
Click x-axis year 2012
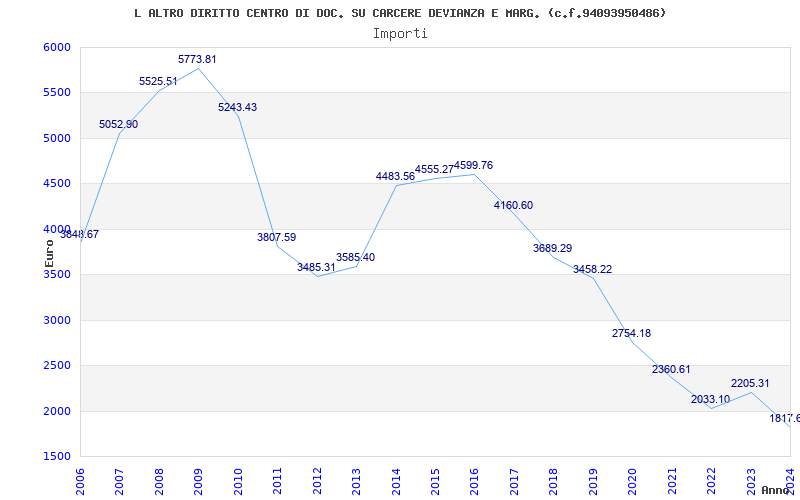(x=317, y=481)
